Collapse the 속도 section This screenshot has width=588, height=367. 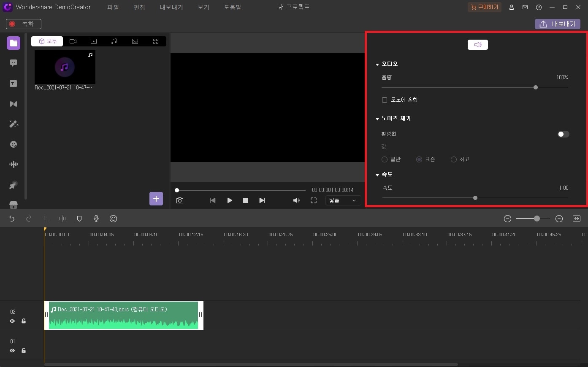pos(377,175)
